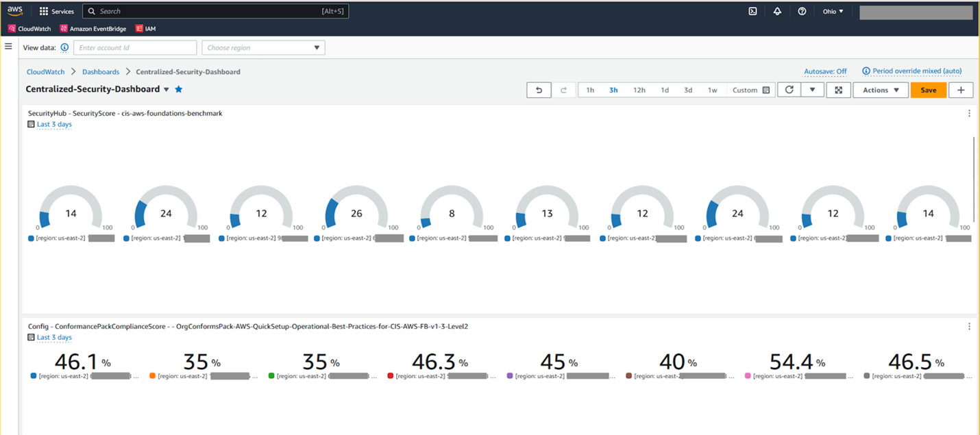Select the 1d time range
This screenshot has width=980, height=435.
coord(664,89)
